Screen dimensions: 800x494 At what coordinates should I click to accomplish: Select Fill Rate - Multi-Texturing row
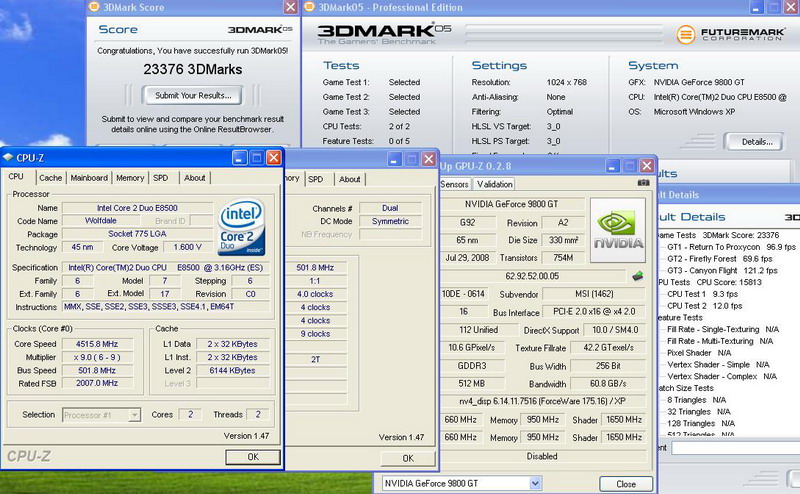point(720,341)
